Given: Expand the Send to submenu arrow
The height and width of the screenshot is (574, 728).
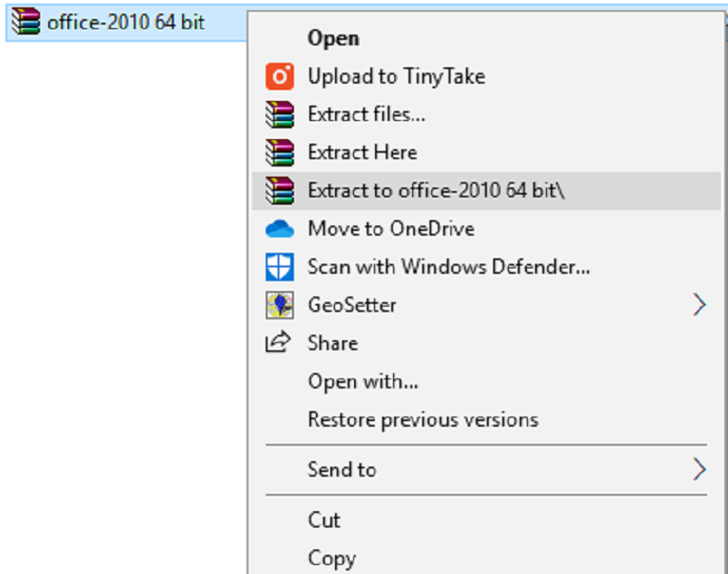Looking at the screenshot, I should point(700,469).
